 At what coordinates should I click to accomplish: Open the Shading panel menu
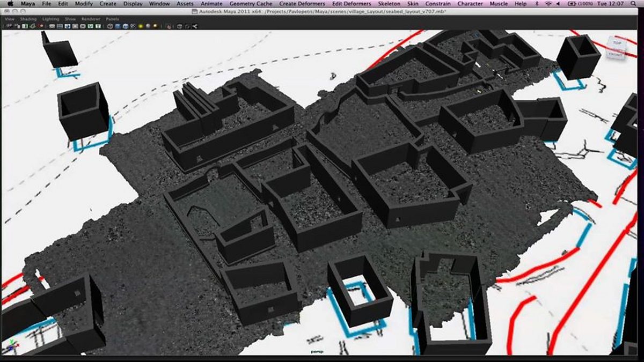coord(28,19)
